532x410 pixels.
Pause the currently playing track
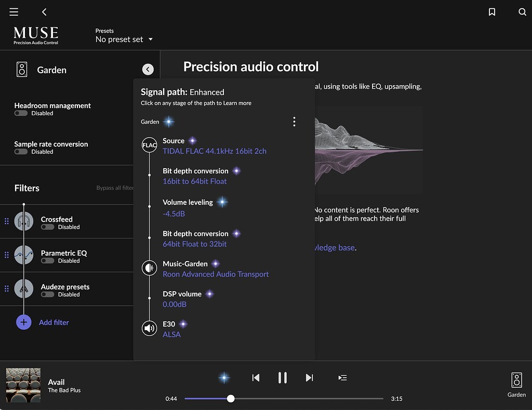283,378
